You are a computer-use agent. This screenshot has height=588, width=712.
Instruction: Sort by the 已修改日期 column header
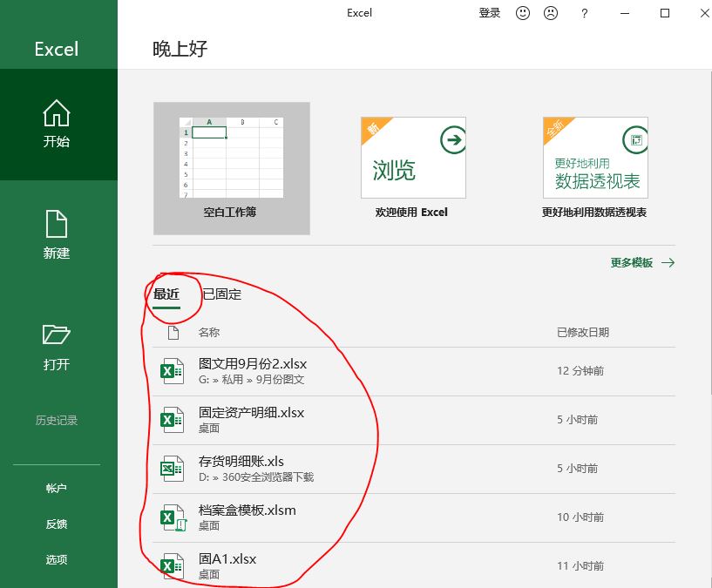583,333
